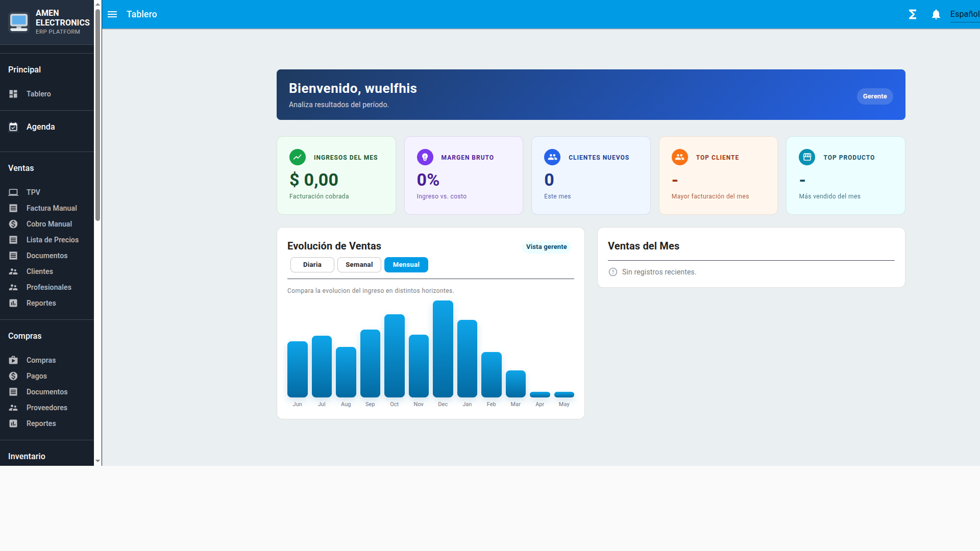Screen dimensions: 980x551
Task: Click the Amen Electronics logo
Action: 19,22
